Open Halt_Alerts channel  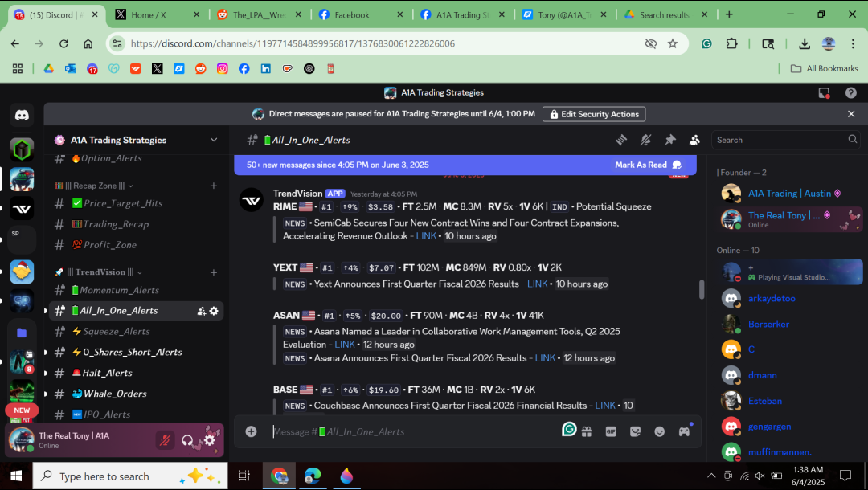click(136, 373)
